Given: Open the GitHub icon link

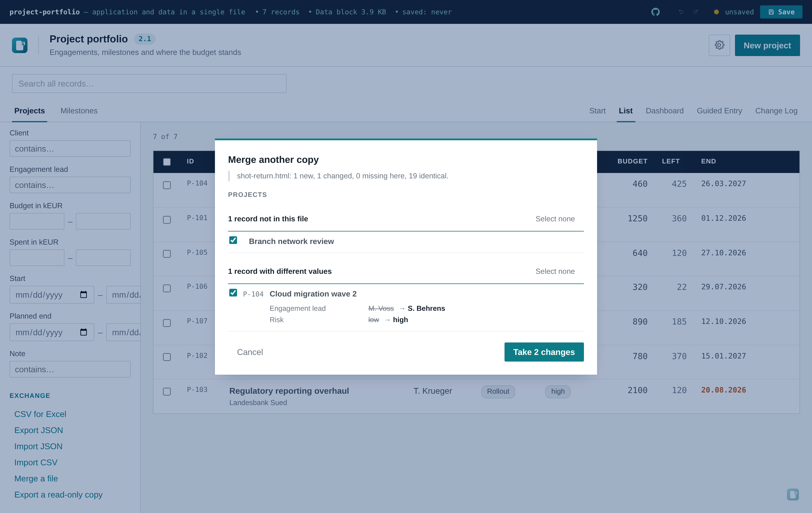Looking at the screenshot, I should tap(655, 12).
